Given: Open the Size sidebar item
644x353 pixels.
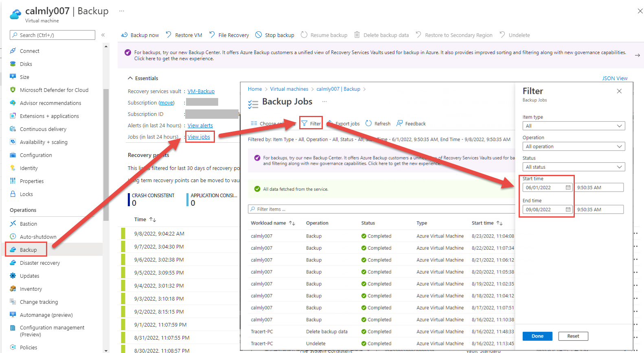Looking at the screenshot, I should [24, 77].
